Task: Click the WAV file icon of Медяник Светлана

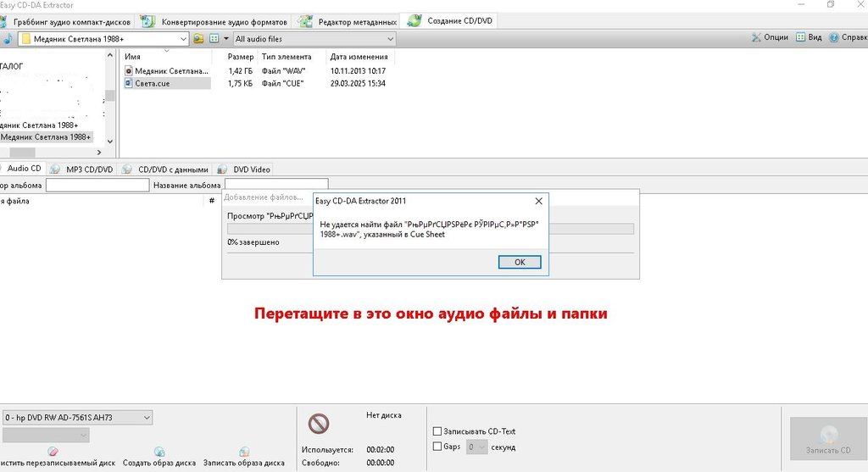Action: click(x=129, y=71)
